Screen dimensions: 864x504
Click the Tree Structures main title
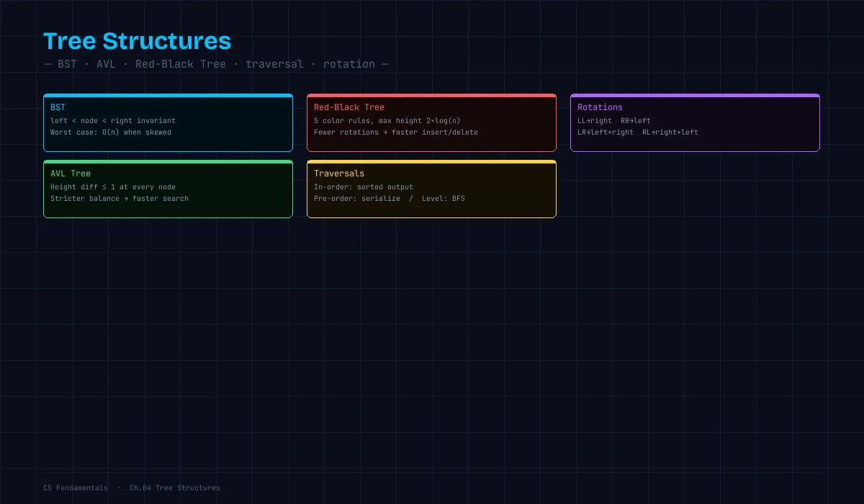pos(138,41)
